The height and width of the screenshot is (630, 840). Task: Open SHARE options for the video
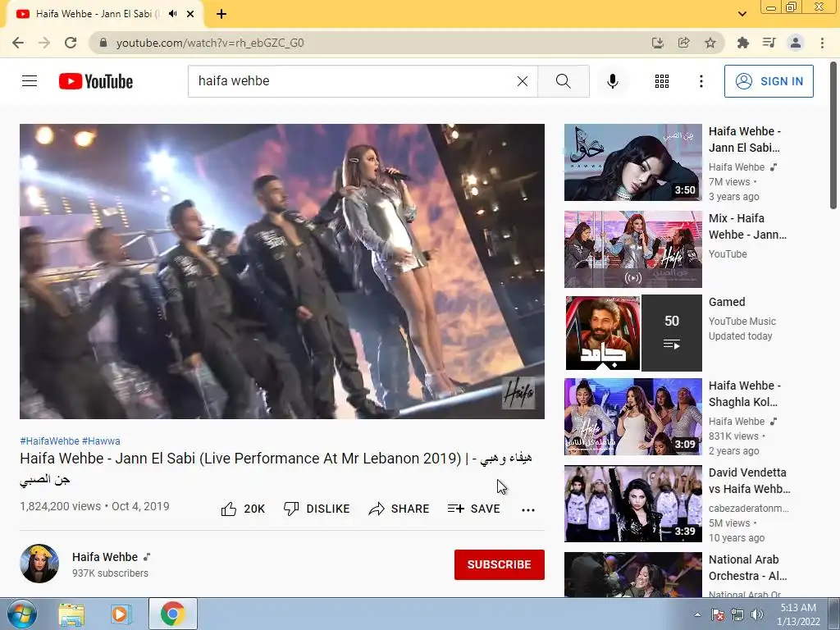click(399, 509)
